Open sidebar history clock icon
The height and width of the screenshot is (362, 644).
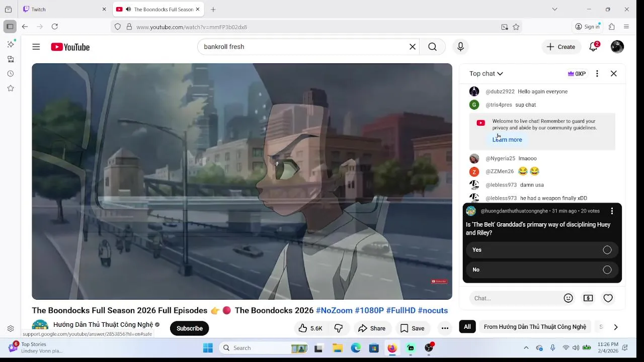pos(11,73)
